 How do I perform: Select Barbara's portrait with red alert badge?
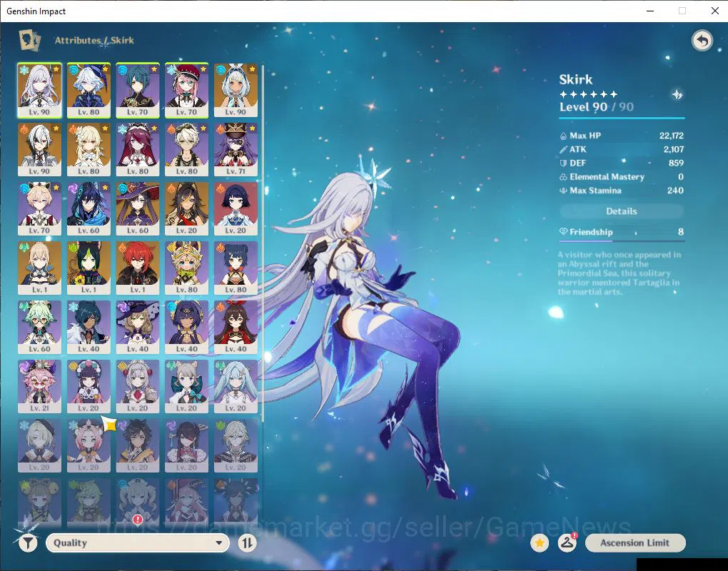(138, 502)
